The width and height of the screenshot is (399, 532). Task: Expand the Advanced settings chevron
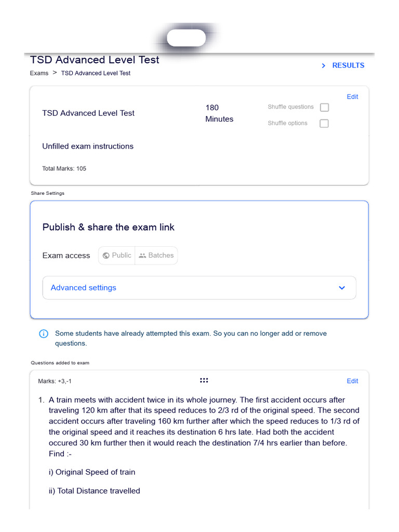[x=342, y=288]
